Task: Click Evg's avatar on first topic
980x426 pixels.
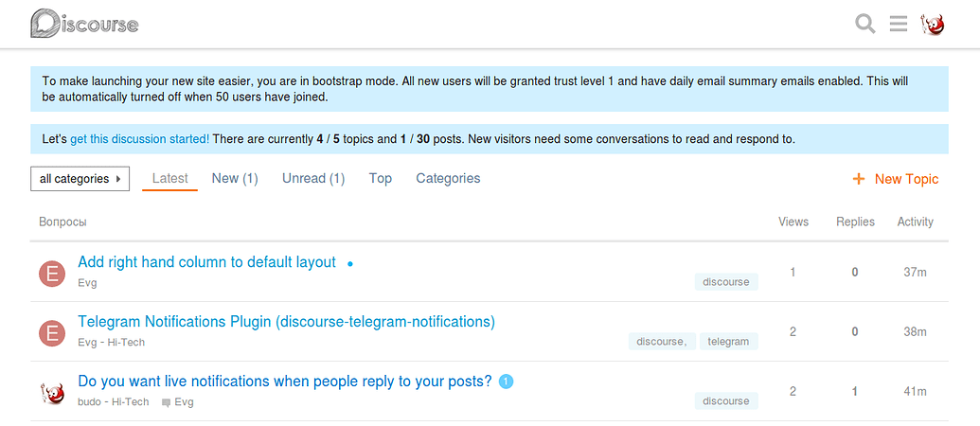Action: (51, 273)
